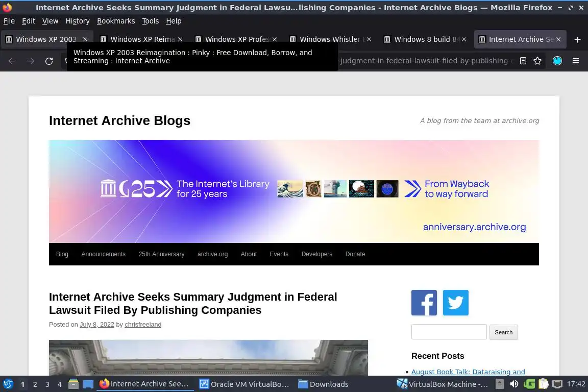This screenshot has height=392, width=588.
Task: Open the About navigation link
Action: 249,254
